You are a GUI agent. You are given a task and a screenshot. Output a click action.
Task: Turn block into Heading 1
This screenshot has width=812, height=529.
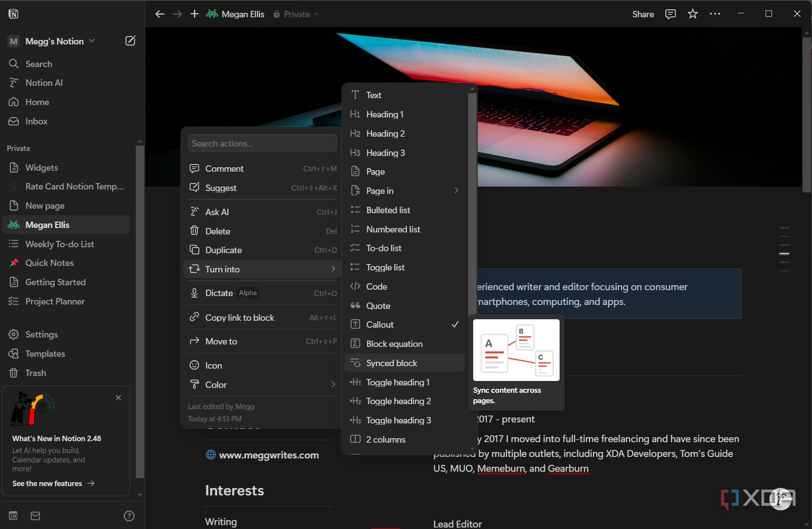point(404,114)
